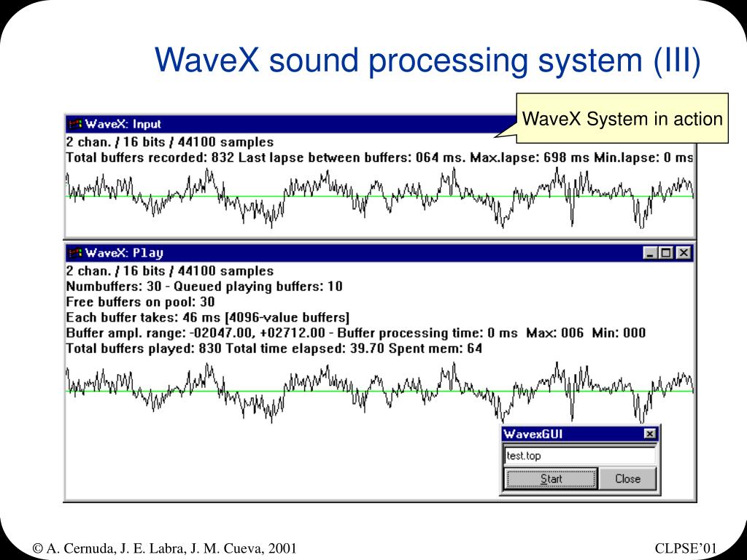Focus the test.top input field
The height and width of the screenshot is (560, 747).
[580, 456]
